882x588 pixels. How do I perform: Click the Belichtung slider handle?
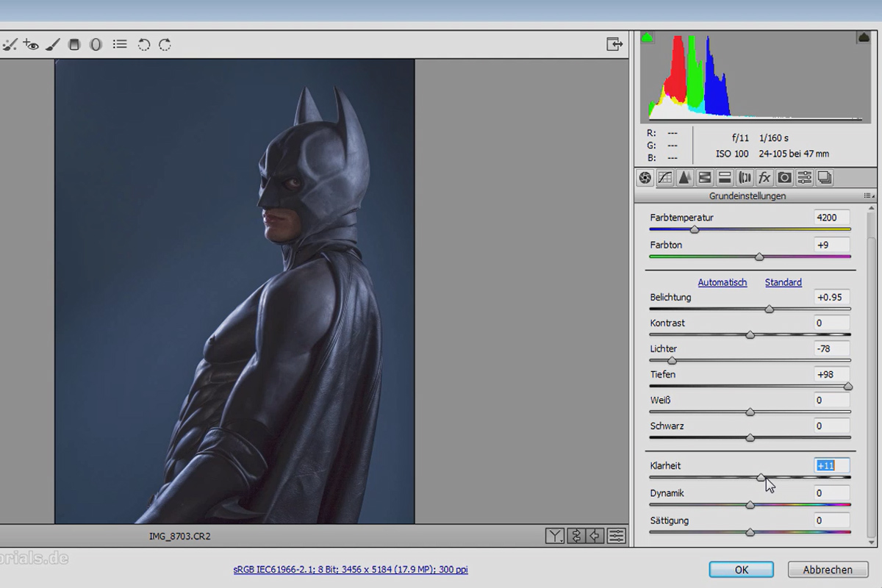[x=770, y=309]
